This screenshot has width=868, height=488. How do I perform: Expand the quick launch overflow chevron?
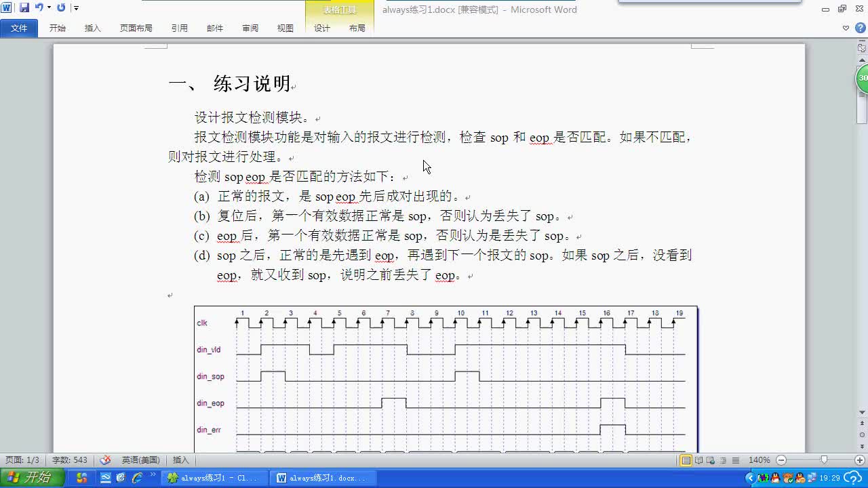click(x=153, y=475)
